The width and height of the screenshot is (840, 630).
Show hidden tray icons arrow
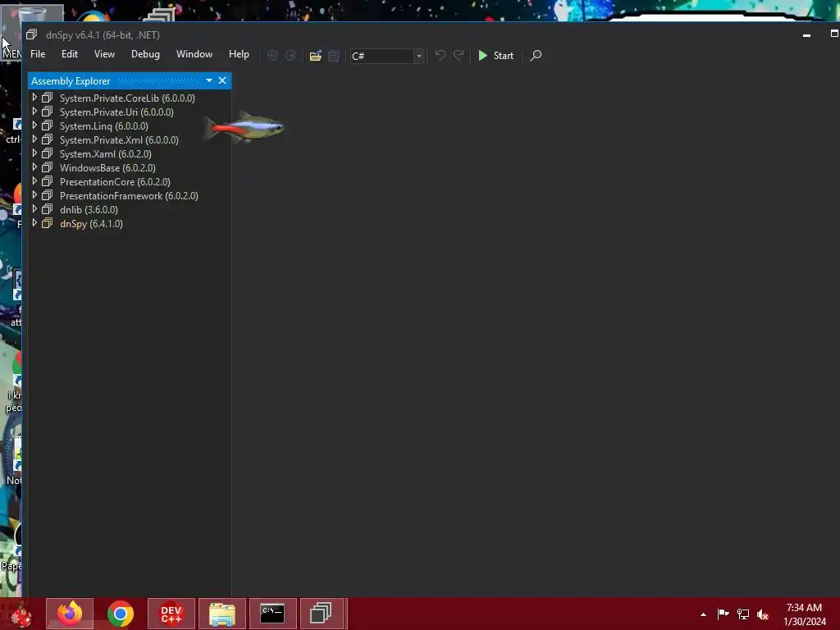(703, 614)
